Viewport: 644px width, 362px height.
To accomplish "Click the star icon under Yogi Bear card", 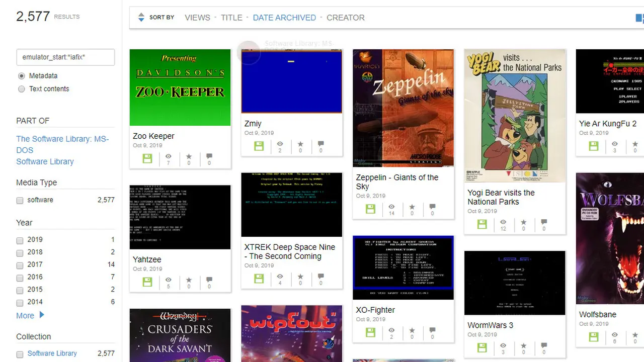I will pyautogui.click(x=524, y=222).
